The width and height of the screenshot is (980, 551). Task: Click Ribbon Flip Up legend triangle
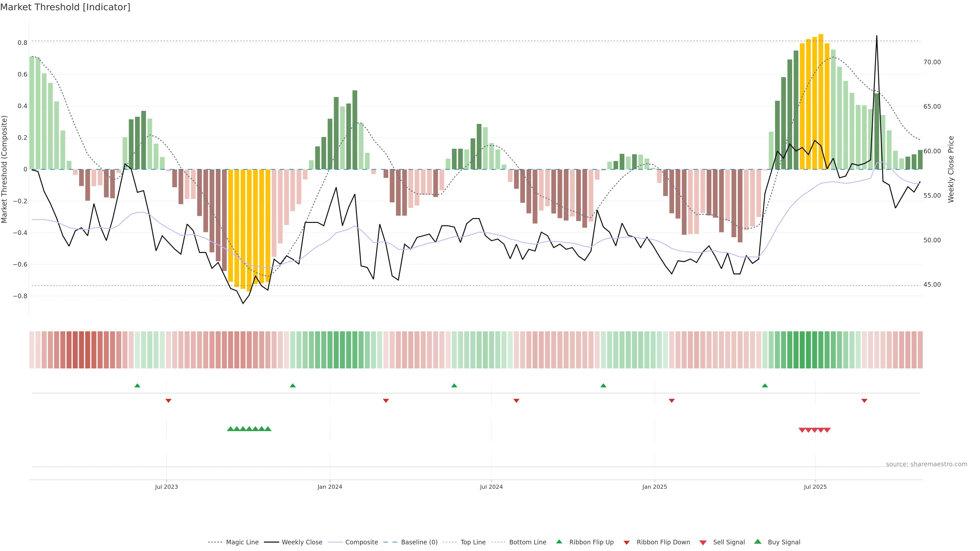pos(559,542)
